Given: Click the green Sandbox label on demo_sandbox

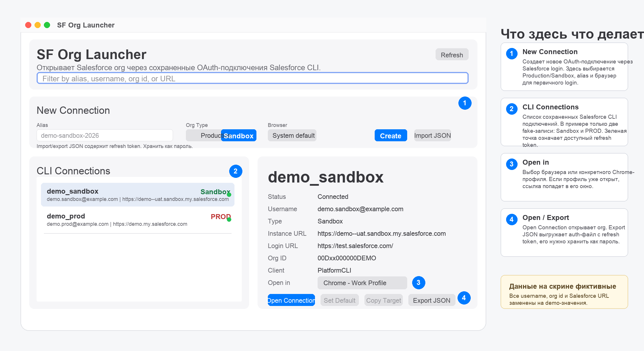Looking at the screenshot, I should click(215, 192).
